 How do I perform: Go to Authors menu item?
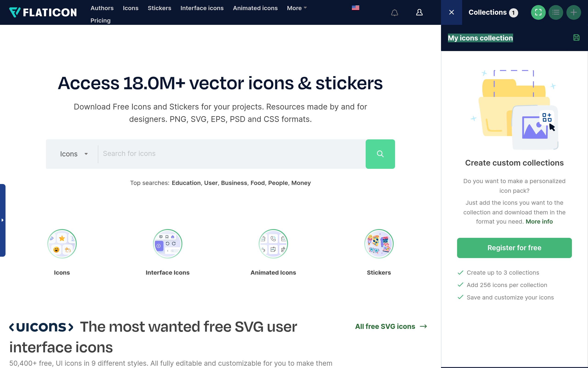tap(102, 8)
